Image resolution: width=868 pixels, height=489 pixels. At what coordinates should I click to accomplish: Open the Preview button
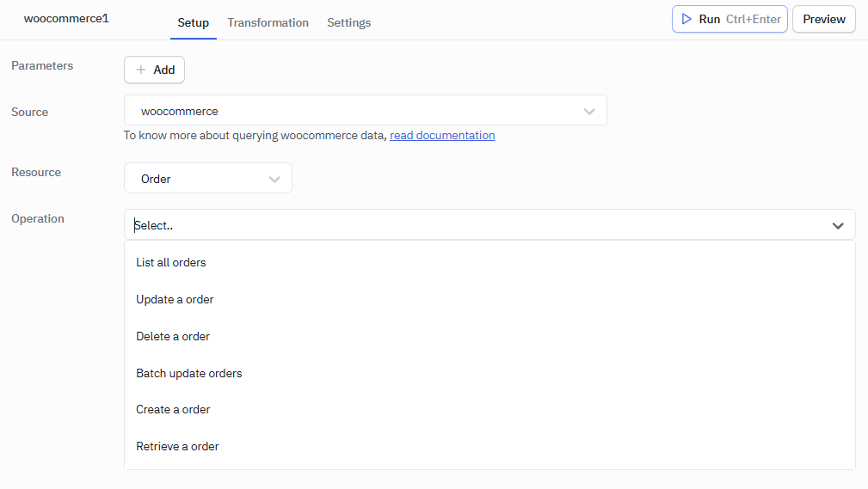[x=823, y=19]
